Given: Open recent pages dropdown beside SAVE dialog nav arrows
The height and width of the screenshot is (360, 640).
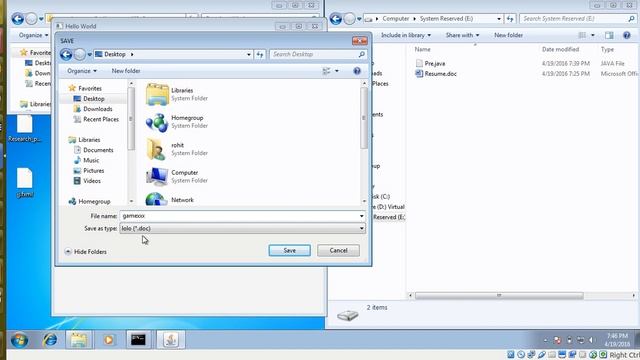Looking at the screenshot, I should click(x=89, y=54).
